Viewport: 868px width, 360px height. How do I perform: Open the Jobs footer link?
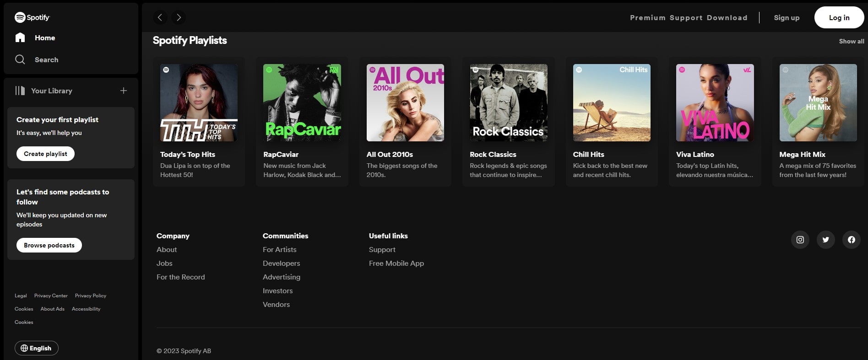(164, 263)
